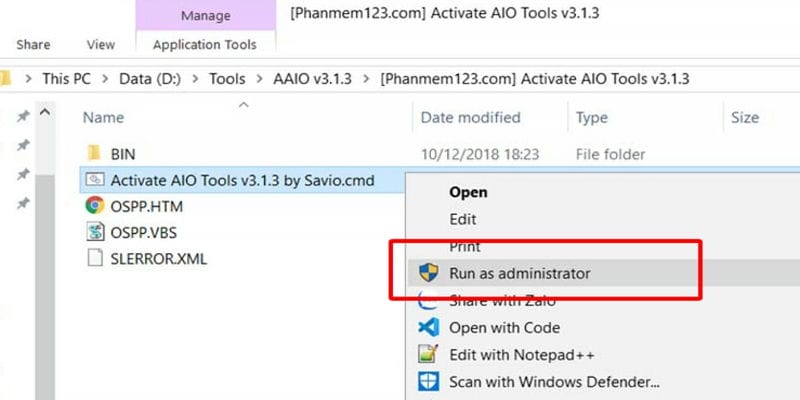This screenshot has height=400, width=800.
Task: Expand the chevron after AAIO v3.1.3 in the address bar
Action: click(369, 79)
